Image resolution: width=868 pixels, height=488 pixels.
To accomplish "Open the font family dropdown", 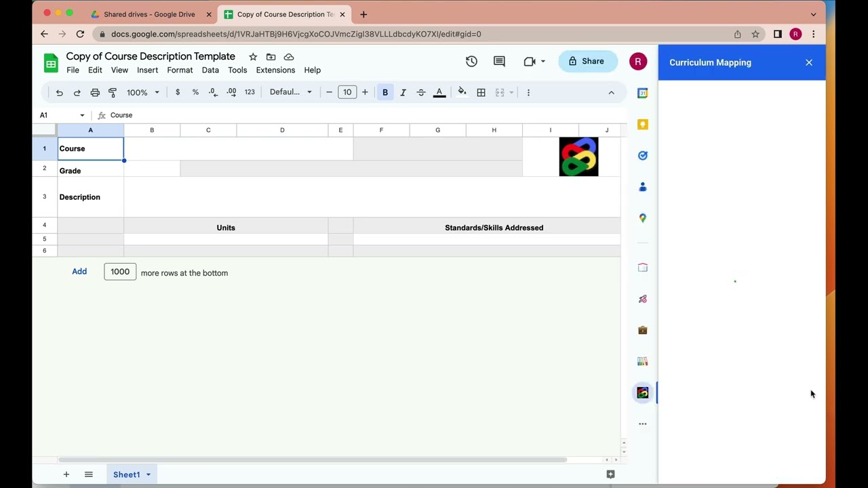I will point(291,92).
